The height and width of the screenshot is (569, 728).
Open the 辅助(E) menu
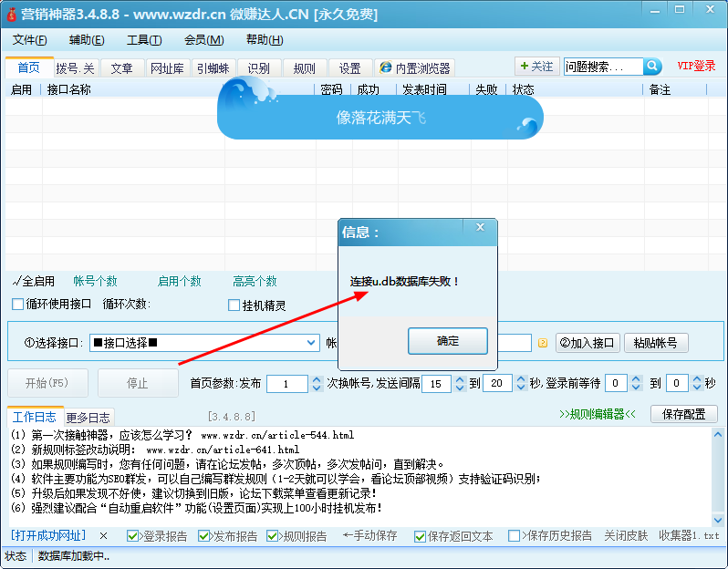(87, 40)
